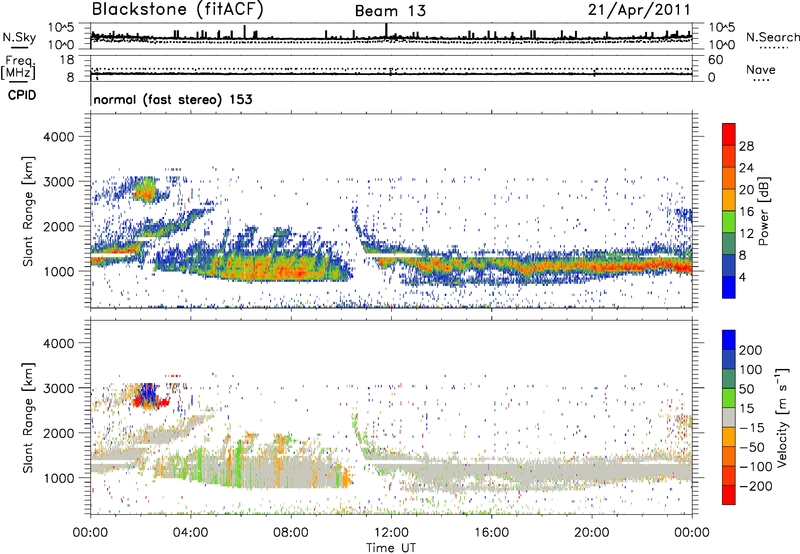Click the 2000 tick in power panel

[x=58, y=226]
